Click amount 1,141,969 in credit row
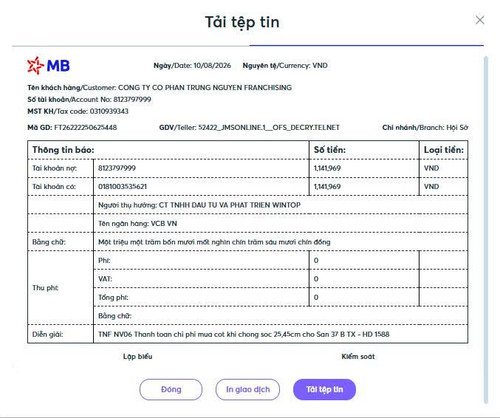 click(327, 186)
